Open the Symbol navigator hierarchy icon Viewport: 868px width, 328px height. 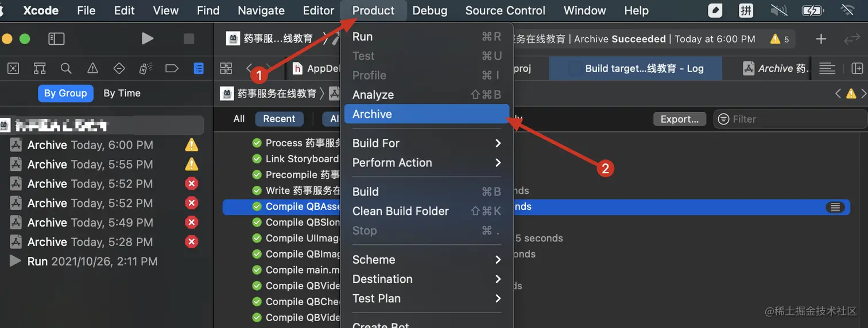coord(40,69)
